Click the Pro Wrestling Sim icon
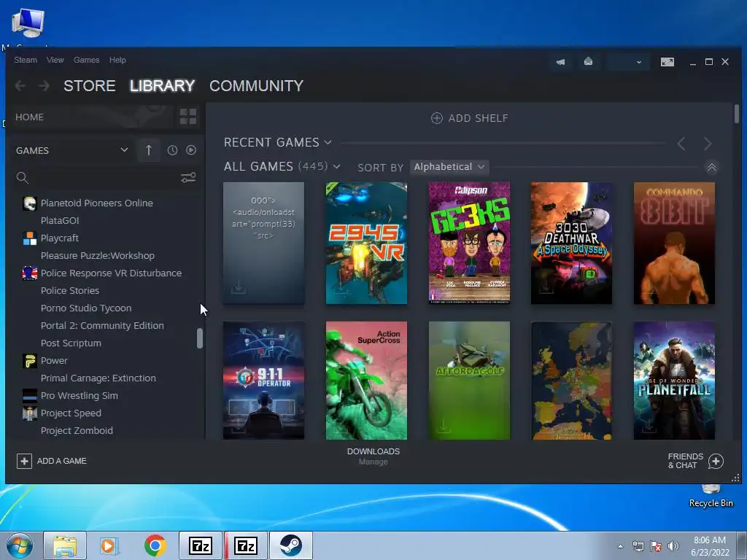The height and width of the screenshot is (560, 747). point(29,396)
